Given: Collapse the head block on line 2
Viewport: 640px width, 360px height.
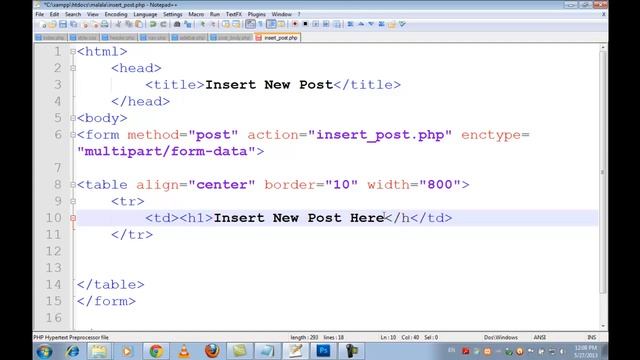Looking at the screenshot, I should pos(73,68).
